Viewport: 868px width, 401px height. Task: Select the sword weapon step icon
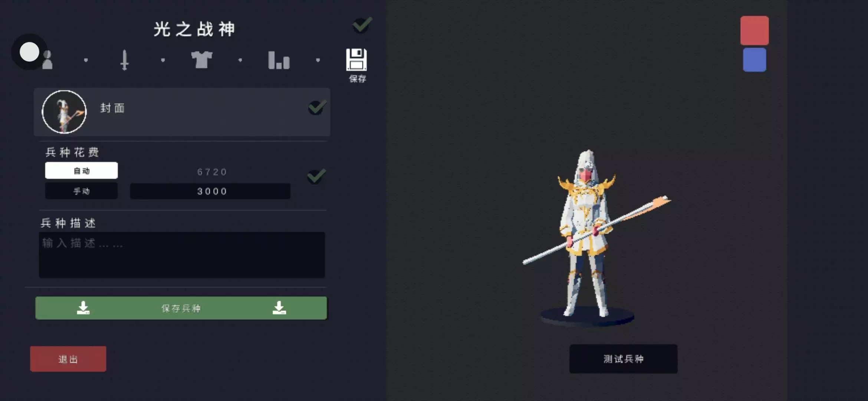(125, 60)
